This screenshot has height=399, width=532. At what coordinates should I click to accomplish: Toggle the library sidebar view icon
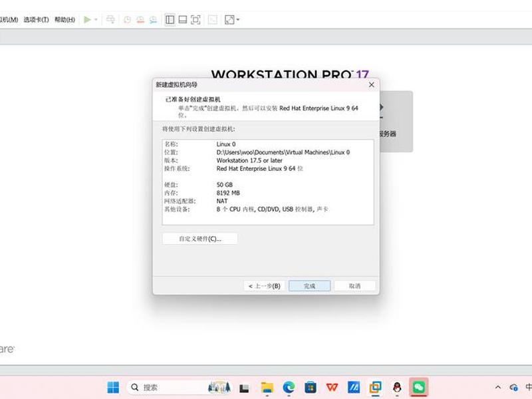[x=170, y=20]
